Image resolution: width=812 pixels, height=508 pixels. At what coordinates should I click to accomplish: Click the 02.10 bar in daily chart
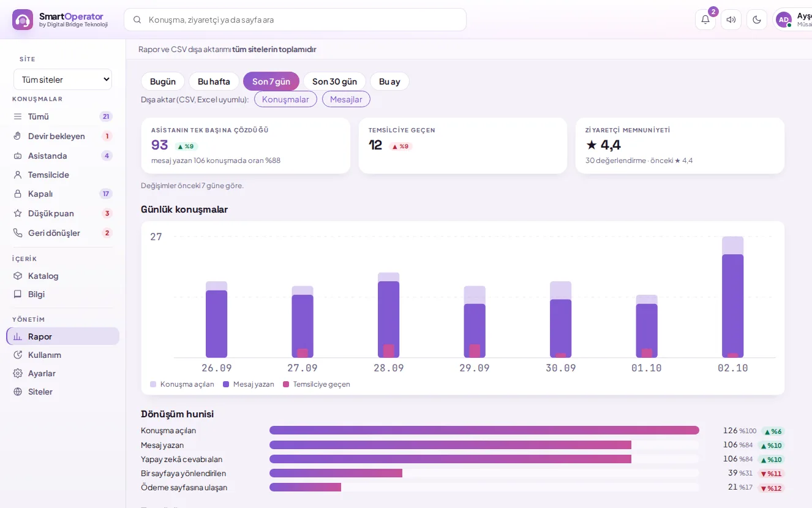click(x=732, y=297)
